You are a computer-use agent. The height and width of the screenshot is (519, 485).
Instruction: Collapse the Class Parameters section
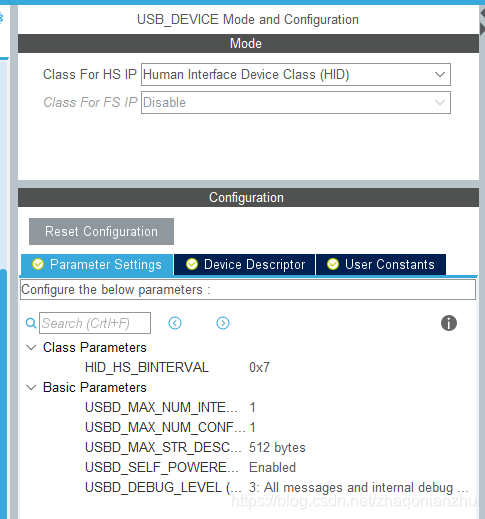(x=31, y=348)
